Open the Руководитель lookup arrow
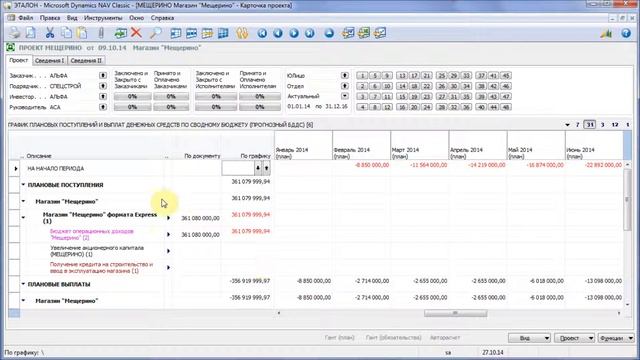The width and height of the screenshot is (640, 360). coord(102,107)
